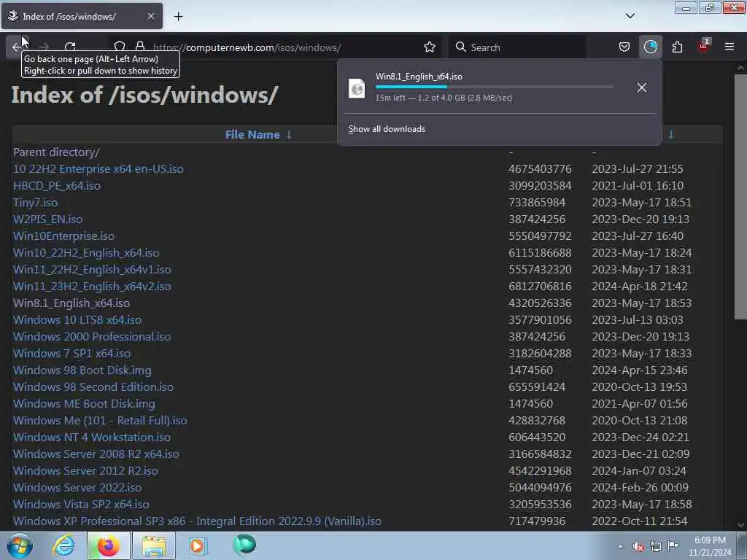Download Win10_22H2_English_x64.iso
Screen dimensions: 747x560
(x=86, y=253)
